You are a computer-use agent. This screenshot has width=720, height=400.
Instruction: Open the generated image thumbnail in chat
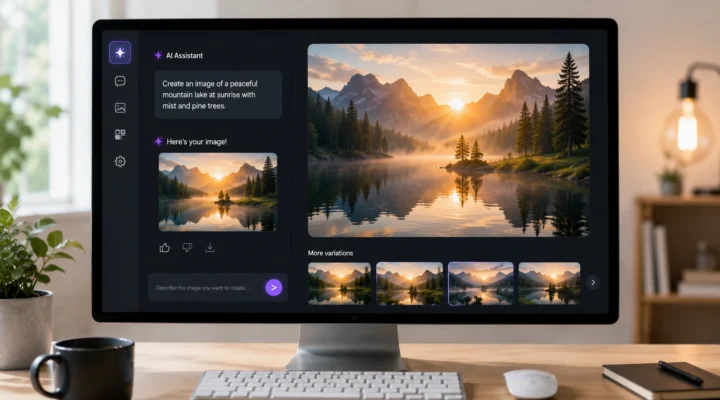coord(218,192)
